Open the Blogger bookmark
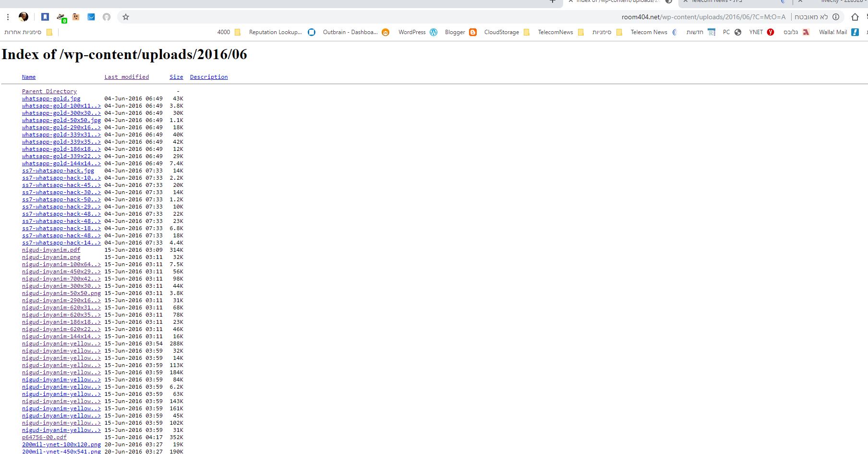 click(x=460, y=32)
